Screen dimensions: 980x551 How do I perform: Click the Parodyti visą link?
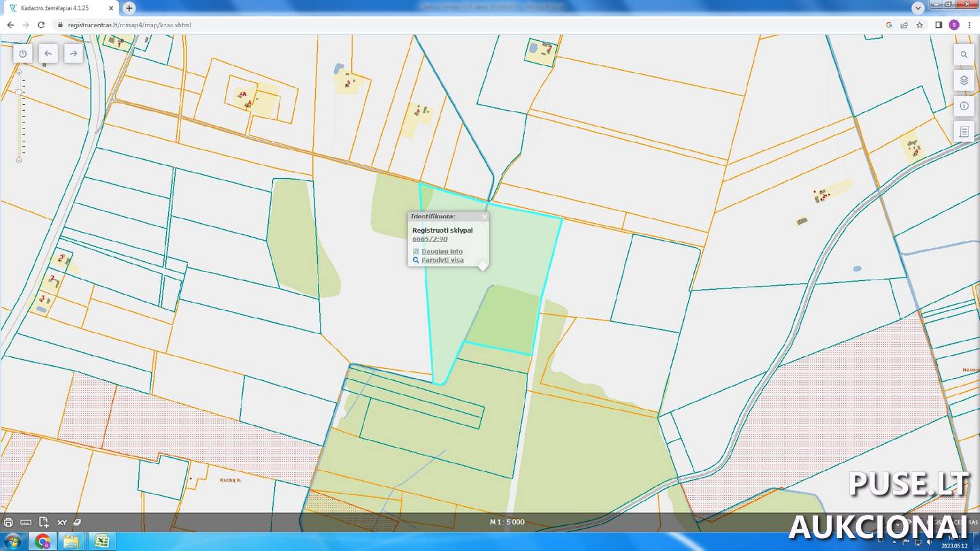tap(442, 260)
